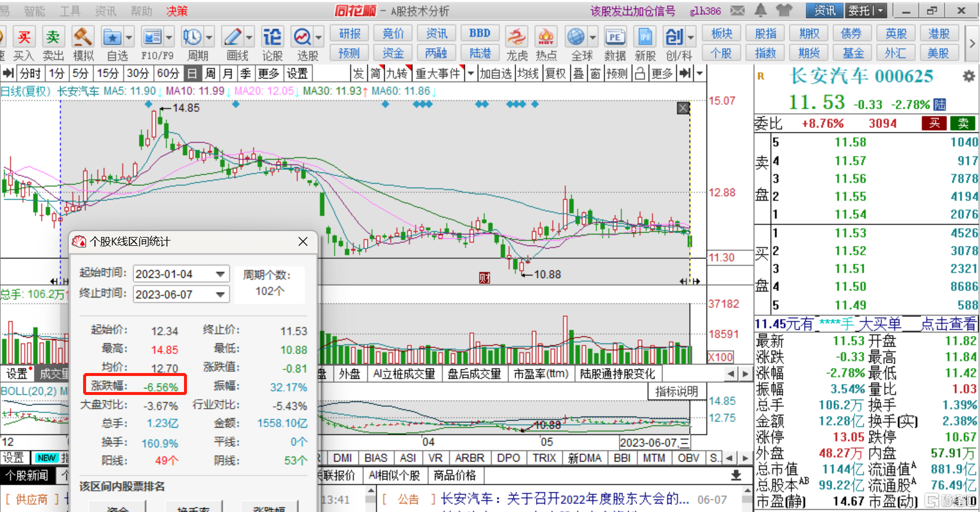Screen dimensions: 980x512
Task: Click the shirt skin icon in title bar
Action: (784, 10)
